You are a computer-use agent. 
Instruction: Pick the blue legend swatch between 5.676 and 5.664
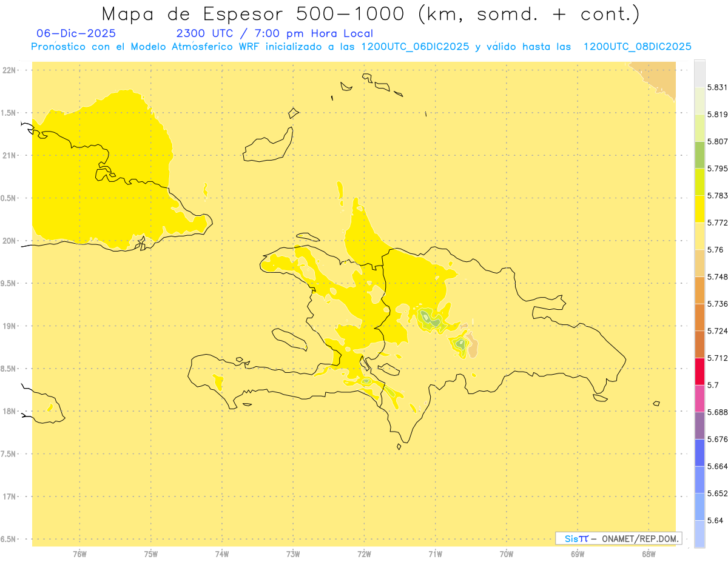point(699,453)
